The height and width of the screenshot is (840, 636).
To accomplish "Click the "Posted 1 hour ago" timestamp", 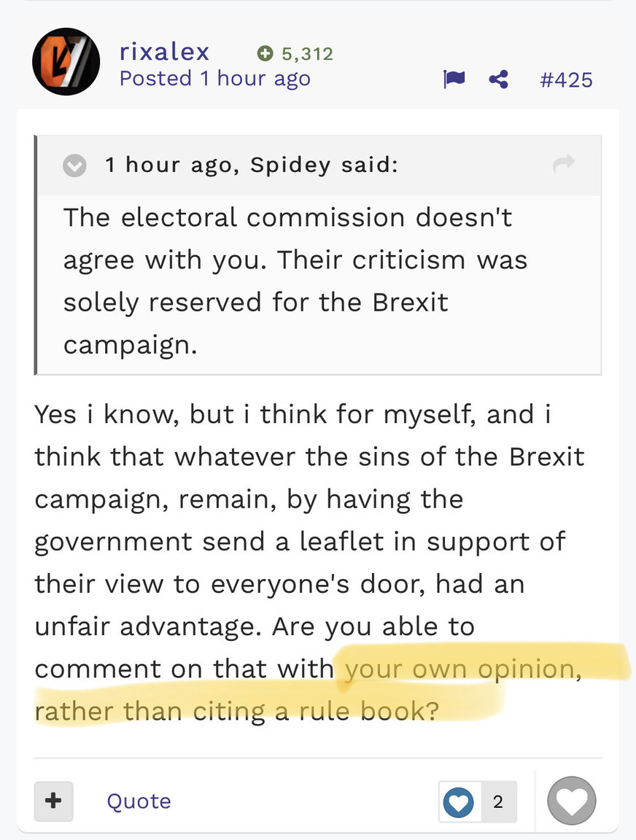I will click(x=215, y=78).
